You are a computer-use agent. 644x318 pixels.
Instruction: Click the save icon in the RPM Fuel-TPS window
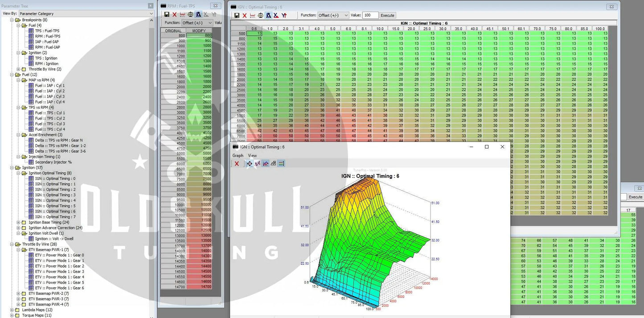point(167,15)
